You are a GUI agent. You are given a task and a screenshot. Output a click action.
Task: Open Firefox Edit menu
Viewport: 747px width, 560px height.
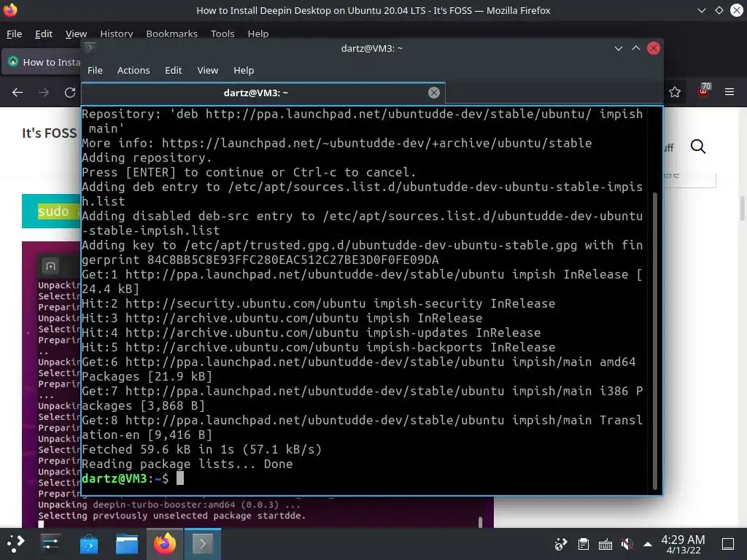(43, 34)
